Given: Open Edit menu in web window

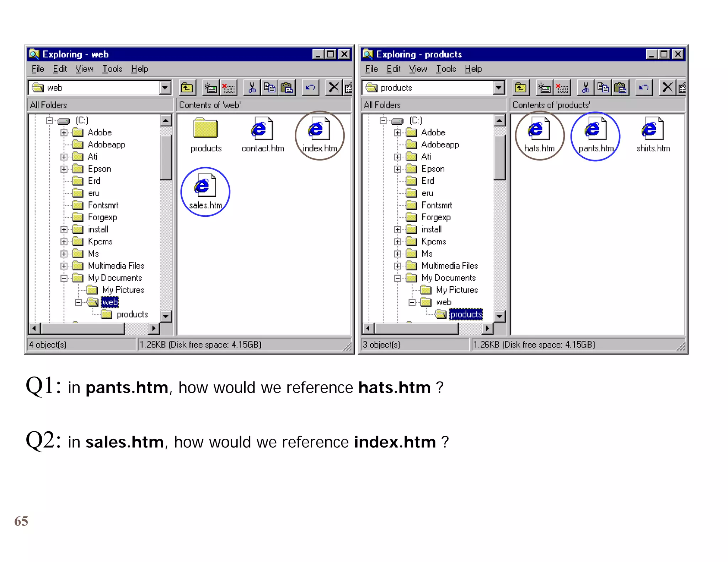Looking at the screenshot, I should [60, 69].
